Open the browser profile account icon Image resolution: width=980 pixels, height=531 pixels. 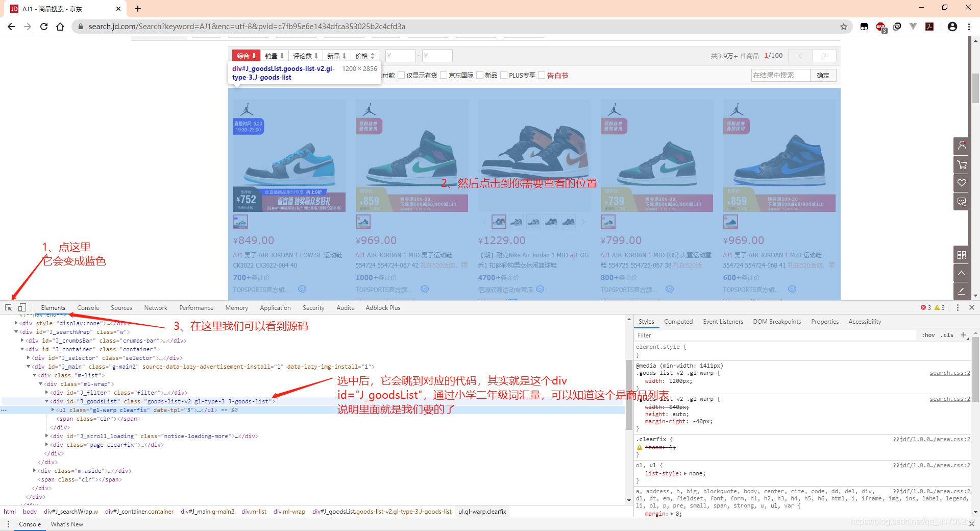(952, 27)
